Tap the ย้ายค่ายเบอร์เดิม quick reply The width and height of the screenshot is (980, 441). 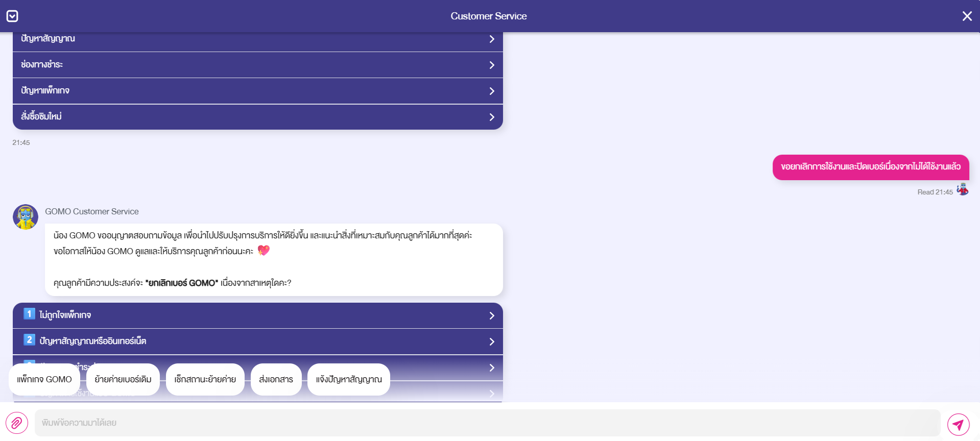click(x=123, y=379)
